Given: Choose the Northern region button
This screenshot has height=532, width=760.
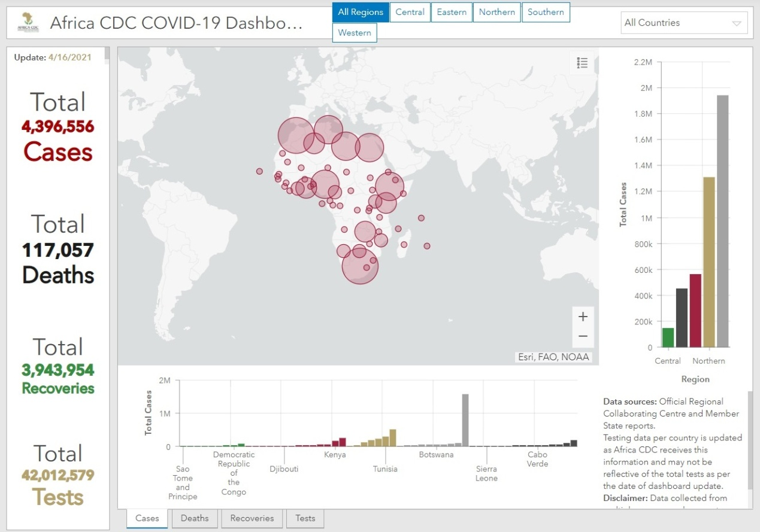Looking at the screenshot, I should click(x=496, y=12).
